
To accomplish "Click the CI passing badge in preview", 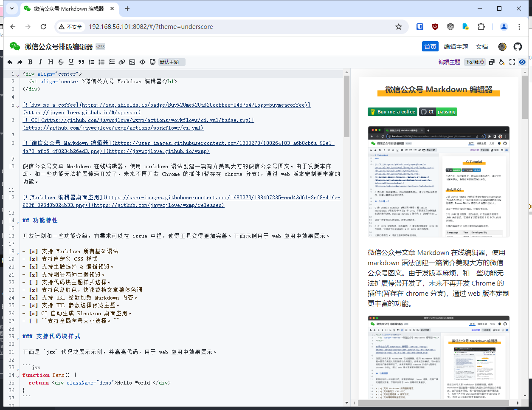I will (438, 112).
